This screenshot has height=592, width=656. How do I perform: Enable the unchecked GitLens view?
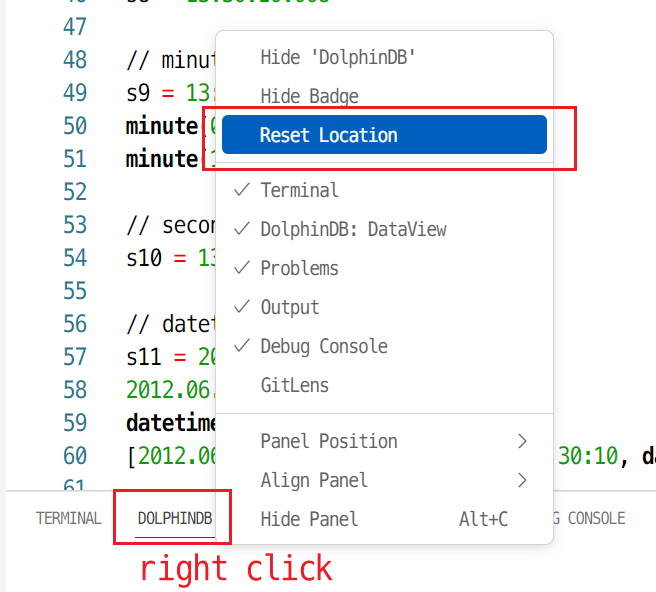point(294,385)
